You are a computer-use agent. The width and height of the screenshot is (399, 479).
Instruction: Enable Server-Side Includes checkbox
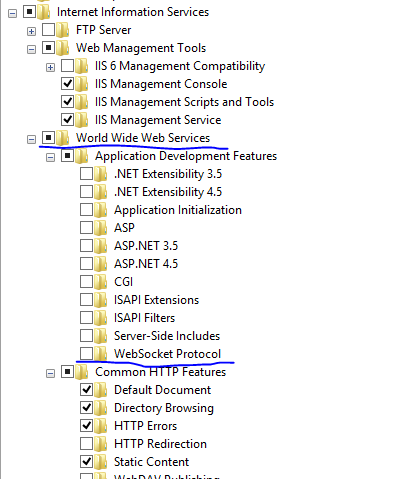(86, 336)
